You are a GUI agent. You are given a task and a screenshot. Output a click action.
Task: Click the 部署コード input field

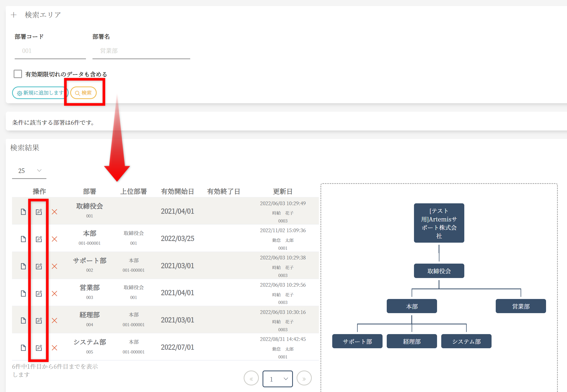pos(50,51)
